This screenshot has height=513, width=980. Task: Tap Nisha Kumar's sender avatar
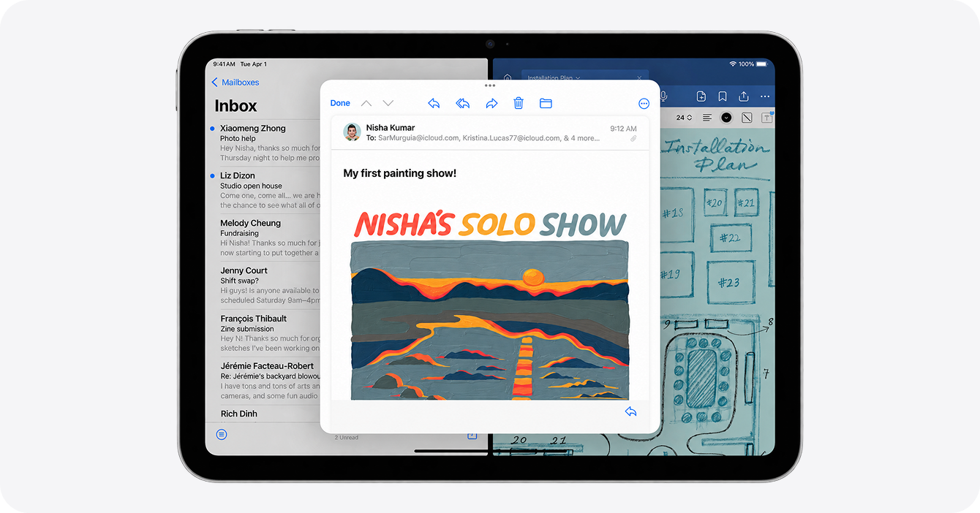point(353,132)
